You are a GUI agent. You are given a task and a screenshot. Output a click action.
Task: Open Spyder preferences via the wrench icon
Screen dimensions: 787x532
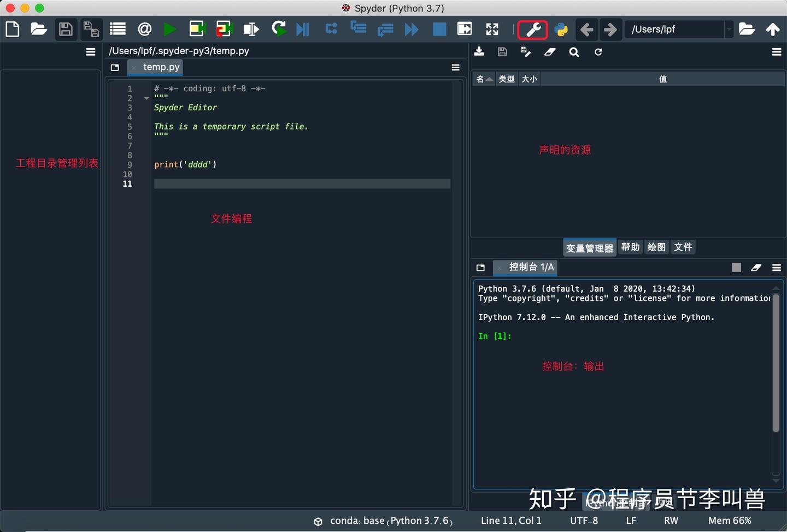[x=532, y=29]
